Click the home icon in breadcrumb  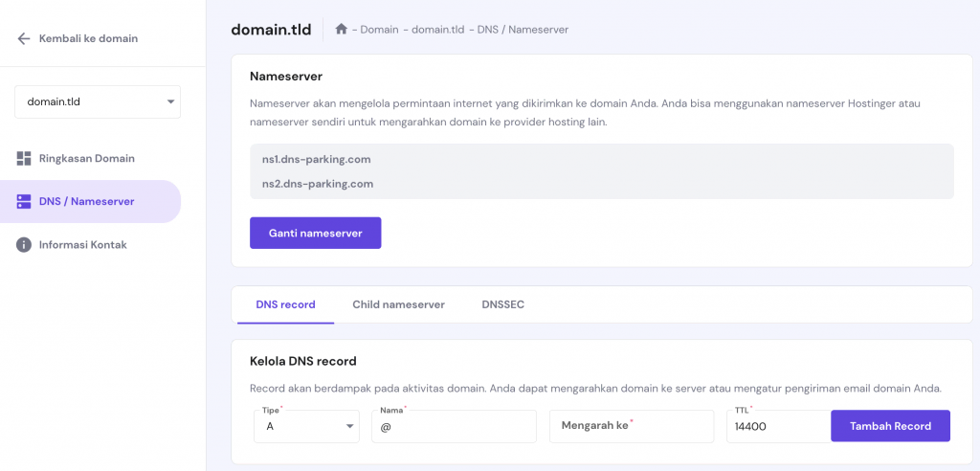[x=342, y=30]
